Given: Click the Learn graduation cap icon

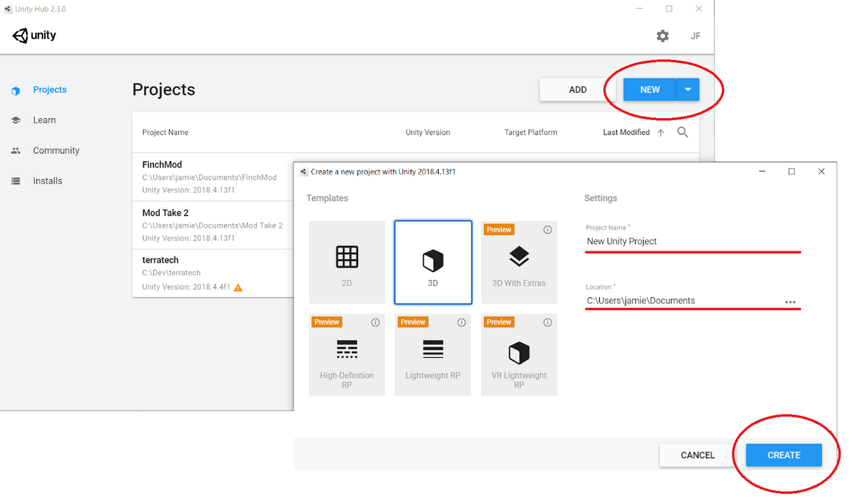Looking at the screenshot, I should pos(16,120).
